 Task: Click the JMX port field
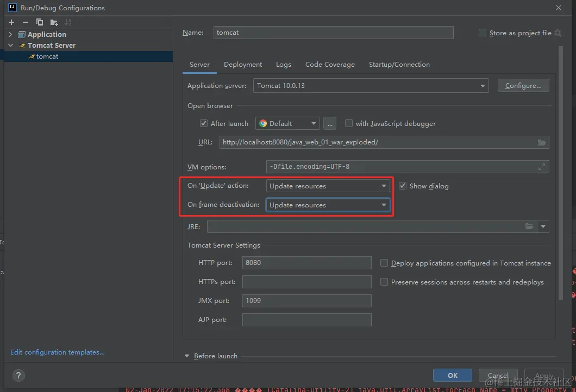click(x=306, y=301)
